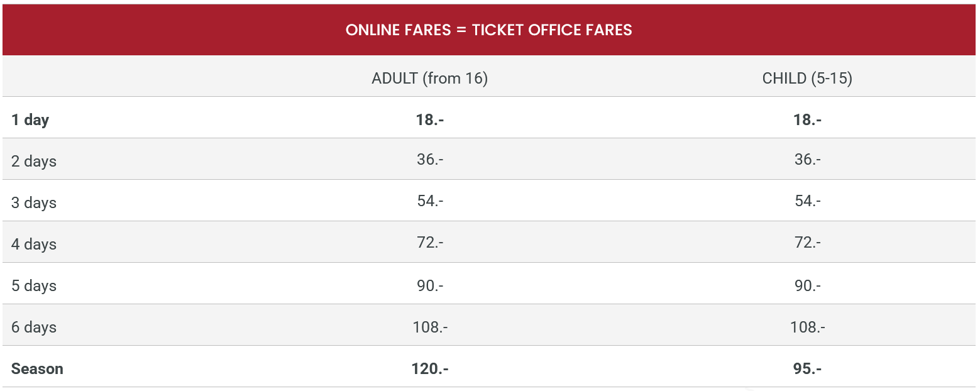Select the adult 2 days price 36.-
Image resolution: width=980 pixels, height=391 pixels.
click(429, 160)
